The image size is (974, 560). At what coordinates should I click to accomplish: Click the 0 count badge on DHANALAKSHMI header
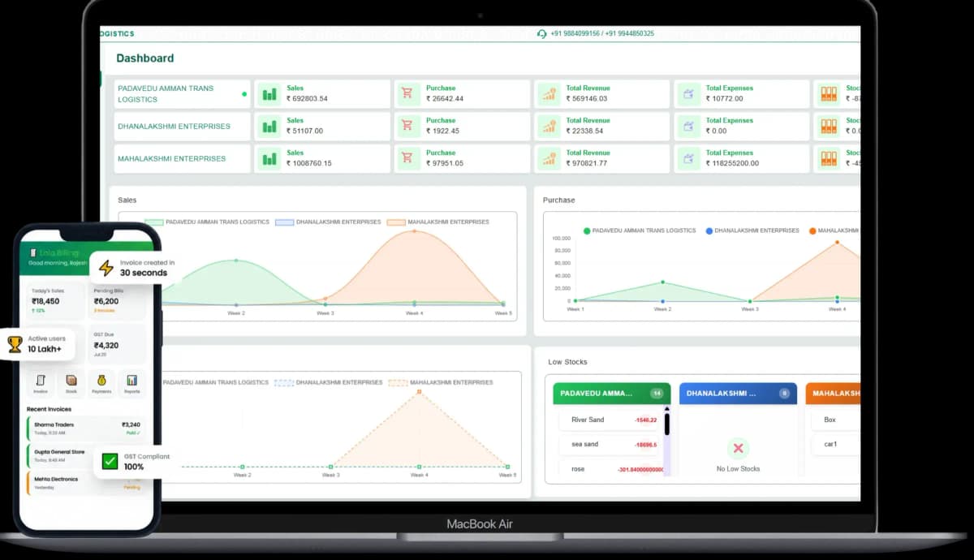coord(784,394)
